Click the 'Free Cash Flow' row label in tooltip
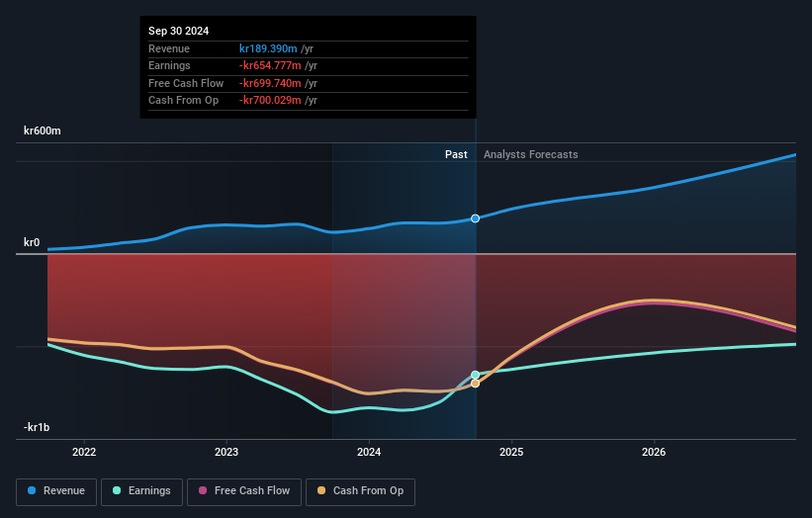The image size is (812, 518). coord(186,83)
